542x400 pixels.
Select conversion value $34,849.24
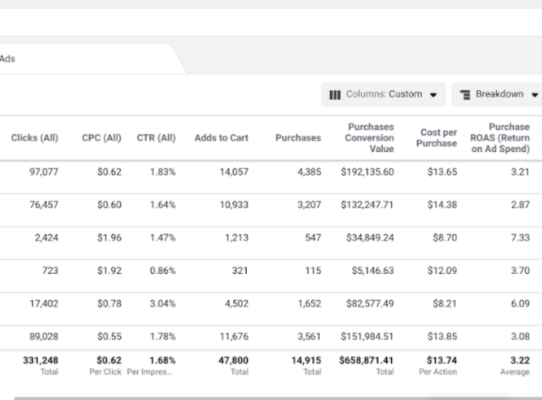[370, 238]
